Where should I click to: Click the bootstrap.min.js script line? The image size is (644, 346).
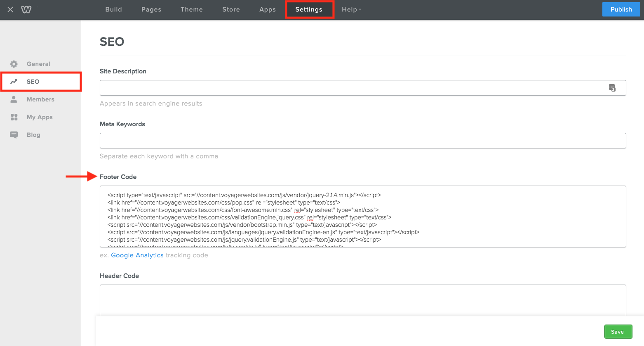pyautogui.click(x=242, y=225)
